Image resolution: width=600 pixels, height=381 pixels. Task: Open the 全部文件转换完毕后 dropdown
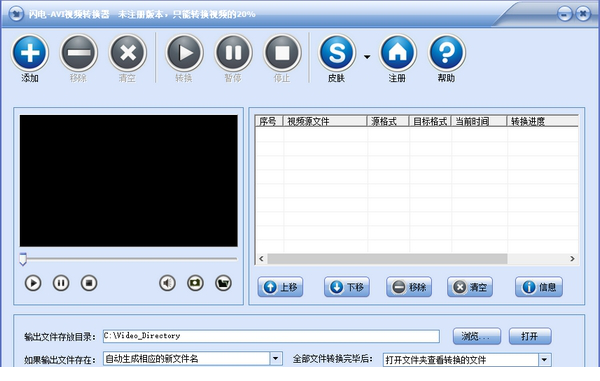coord(545,360)
